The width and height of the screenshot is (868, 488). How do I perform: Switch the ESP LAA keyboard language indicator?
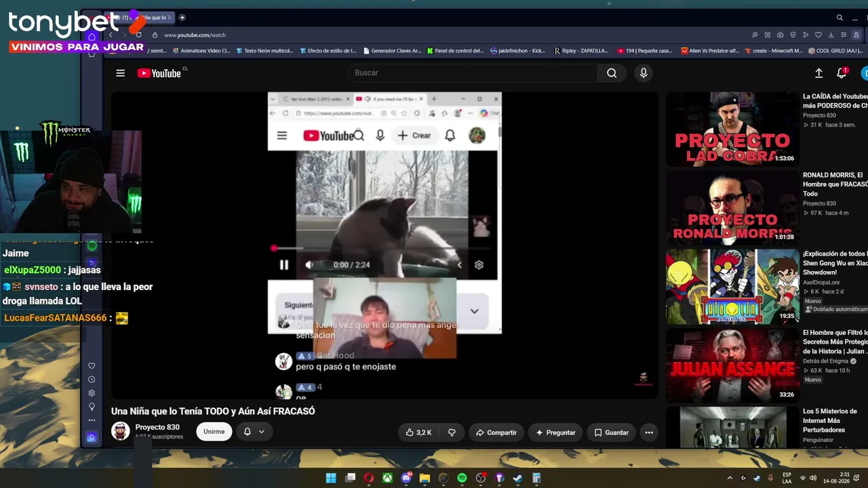click(787, 478)
